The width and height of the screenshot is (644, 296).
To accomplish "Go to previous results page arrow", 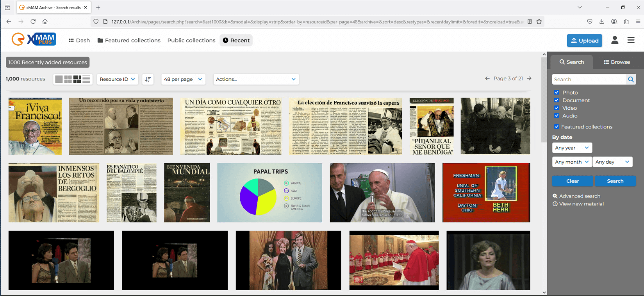I will click(487, 78).
